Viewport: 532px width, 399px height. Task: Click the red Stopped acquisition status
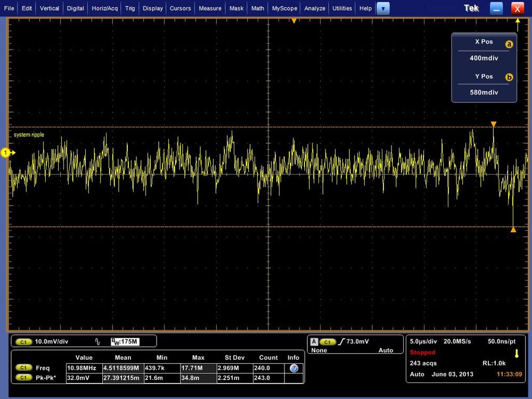click(422, 352)
